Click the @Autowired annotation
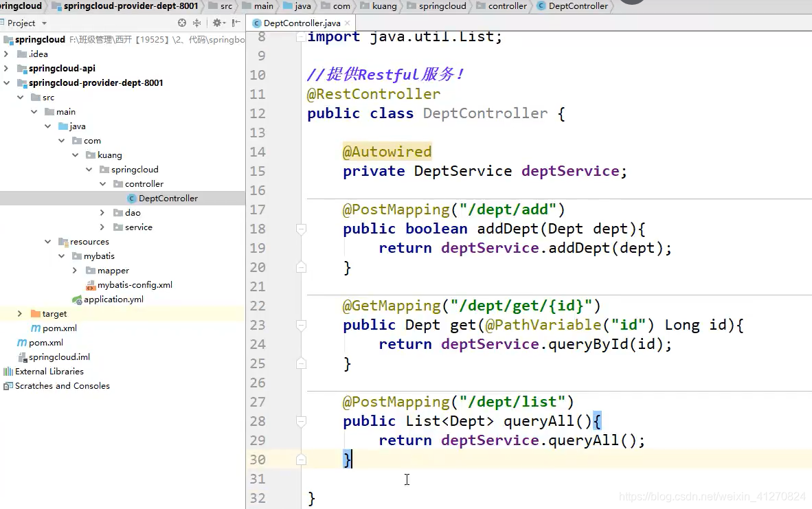Image resolution: width=812 pixels, height=509 pixels. [x=387, y=152]
